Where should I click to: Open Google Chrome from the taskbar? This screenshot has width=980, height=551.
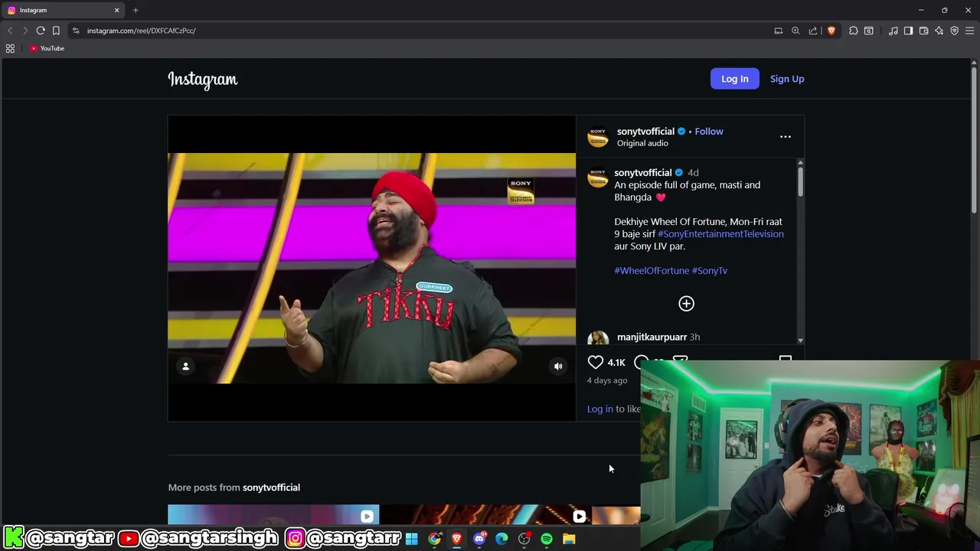pyautogui.click(x=434, y=539)
